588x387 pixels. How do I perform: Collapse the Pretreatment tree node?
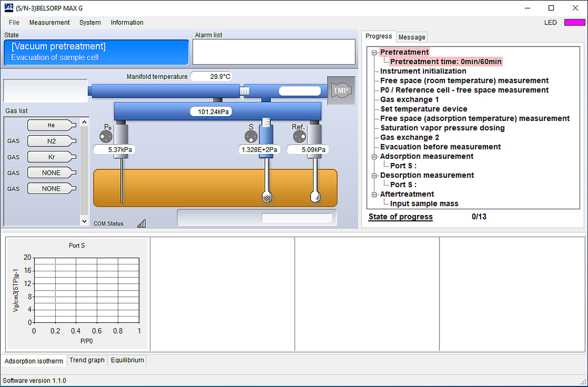click(x=375, y=52)
